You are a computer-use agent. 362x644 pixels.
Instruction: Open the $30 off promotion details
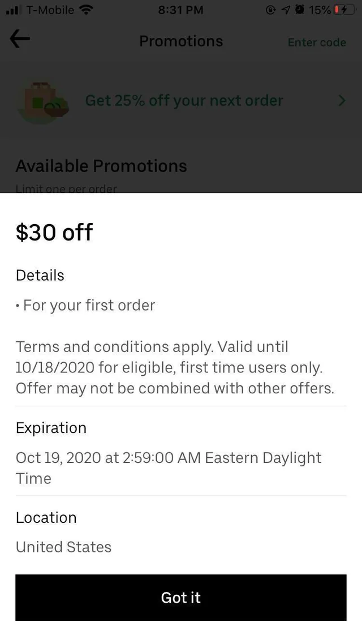point(54,232)
